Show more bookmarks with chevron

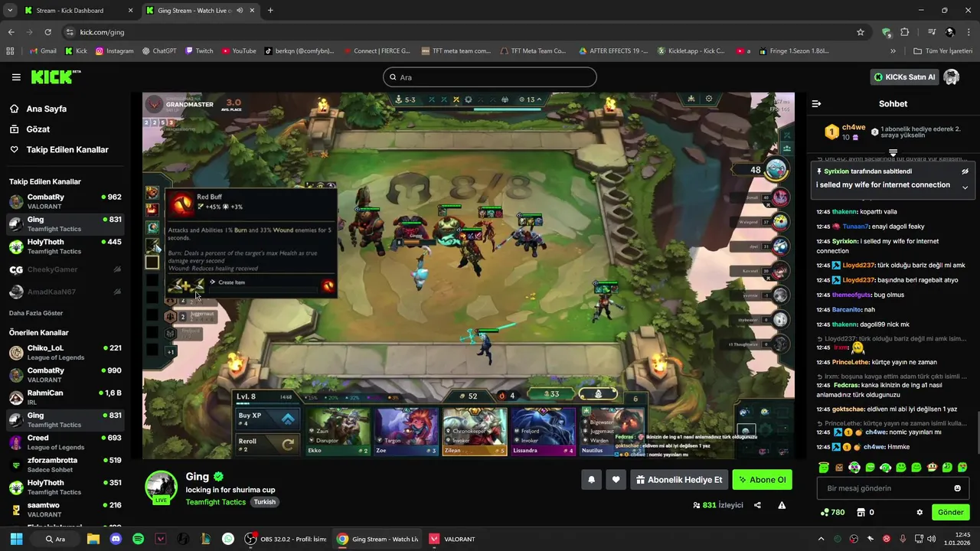[893, 51]
